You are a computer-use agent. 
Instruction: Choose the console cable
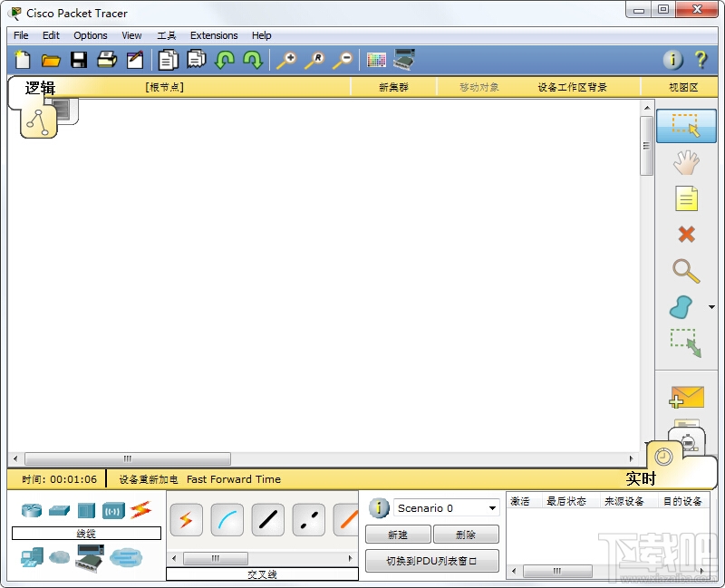(x=227, y=520)
